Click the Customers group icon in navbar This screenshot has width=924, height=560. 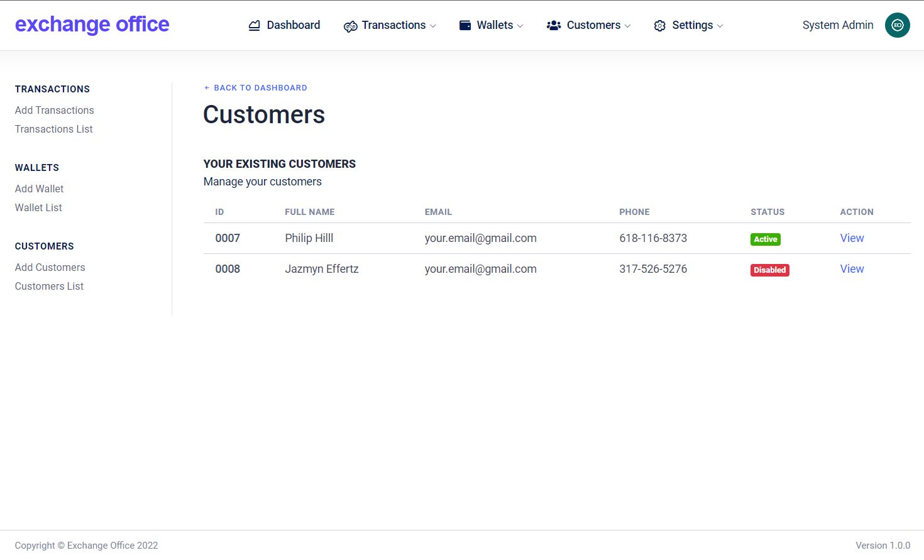click(554, 26)
